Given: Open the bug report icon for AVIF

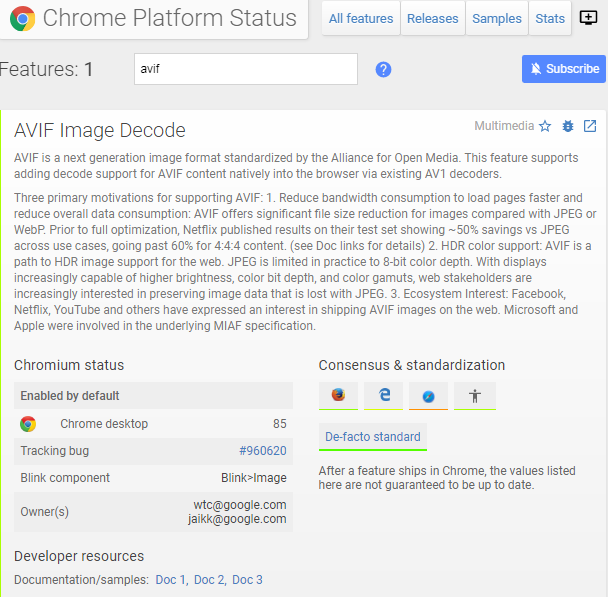Looking at the screenshot, I should [x=568, y=126].
